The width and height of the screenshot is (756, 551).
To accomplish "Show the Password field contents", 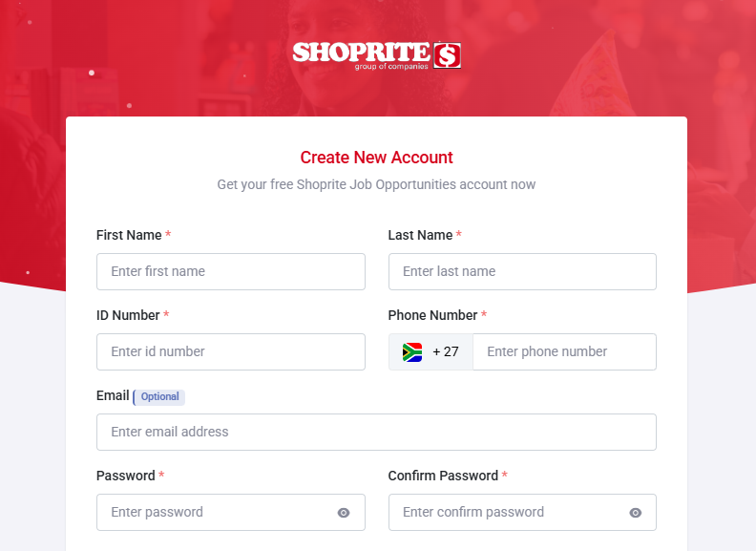I will tap(344, 513).
